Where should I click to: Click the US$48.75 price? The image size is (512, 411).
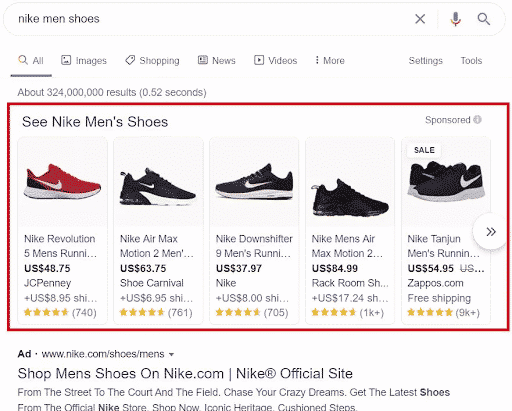tap(47, 268)
